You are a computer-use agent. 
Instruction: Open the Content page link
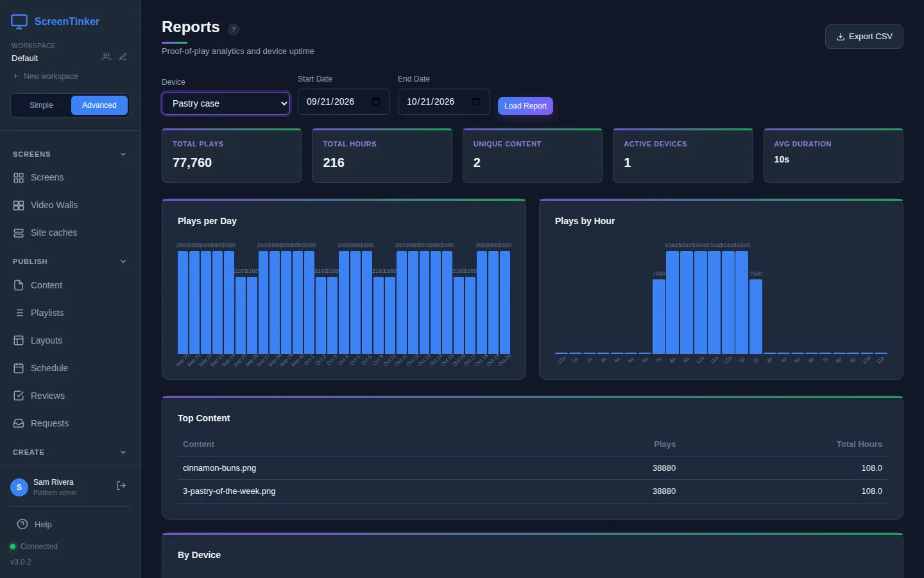coord(70,285)
